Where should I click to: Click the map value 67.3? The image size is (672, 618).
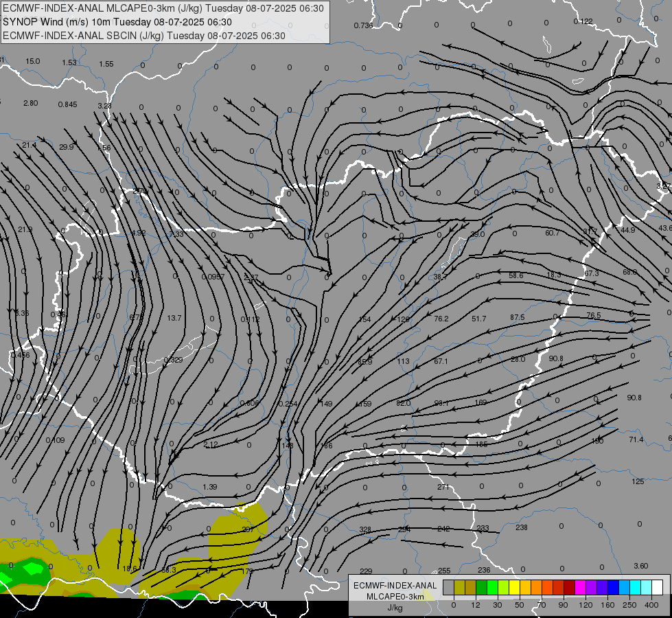click(x=592, y=273)
